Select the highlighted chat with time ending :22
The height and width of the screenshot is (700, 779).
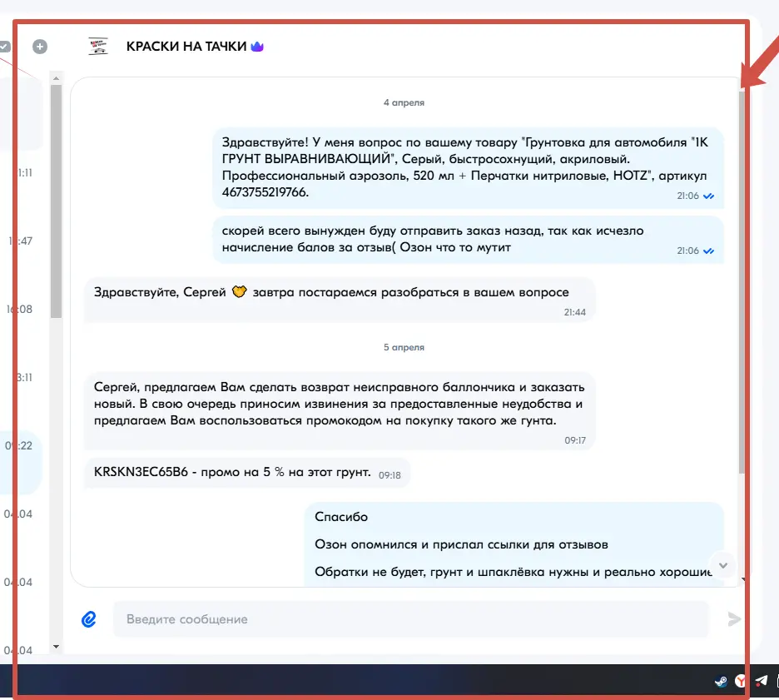21,462
